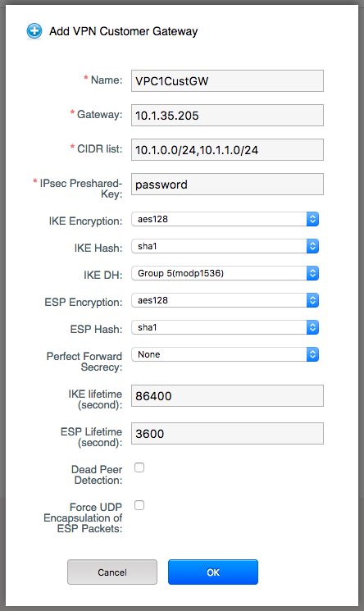
Task: Open the IKE Encryption dropdown
Action: 225,219
